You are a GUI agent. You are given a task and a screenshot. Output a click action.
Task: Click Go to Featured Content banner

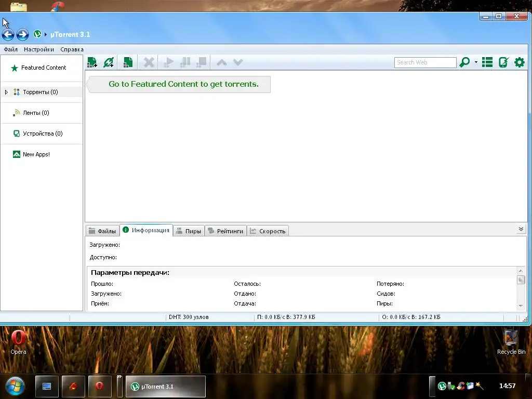pos(179,84)
